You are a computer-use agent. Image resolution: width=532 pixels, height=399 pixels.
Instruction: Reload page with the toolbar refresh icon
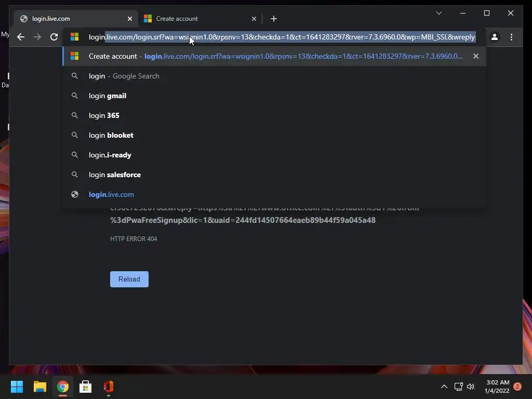54,37
